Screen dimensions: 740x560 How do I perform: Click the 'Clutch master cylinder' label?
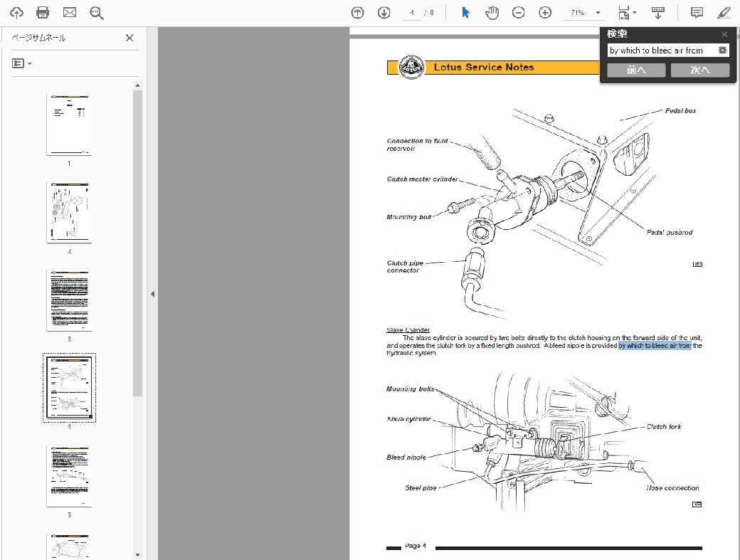pyautogui.click(x=423, y=179)
